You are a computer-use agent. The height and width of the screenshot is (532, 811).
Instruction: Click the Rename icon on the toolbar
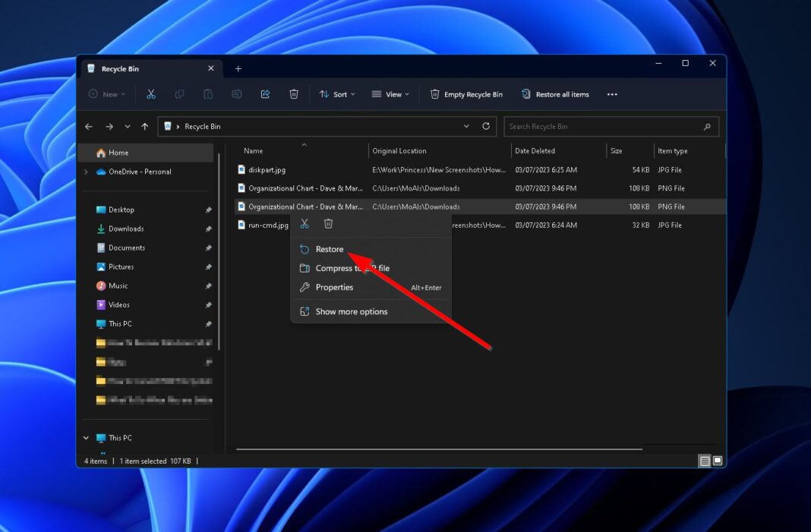237,93
